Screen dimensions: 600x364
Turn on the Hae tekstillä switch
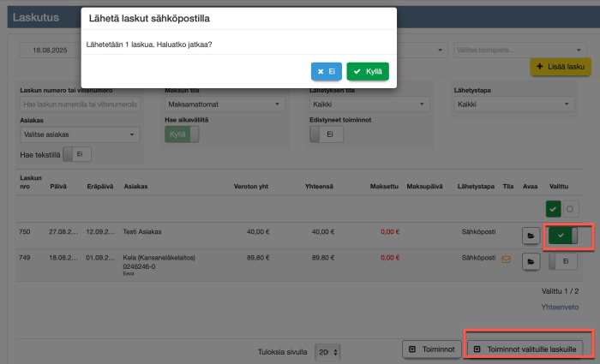click(x=76, y=154)
